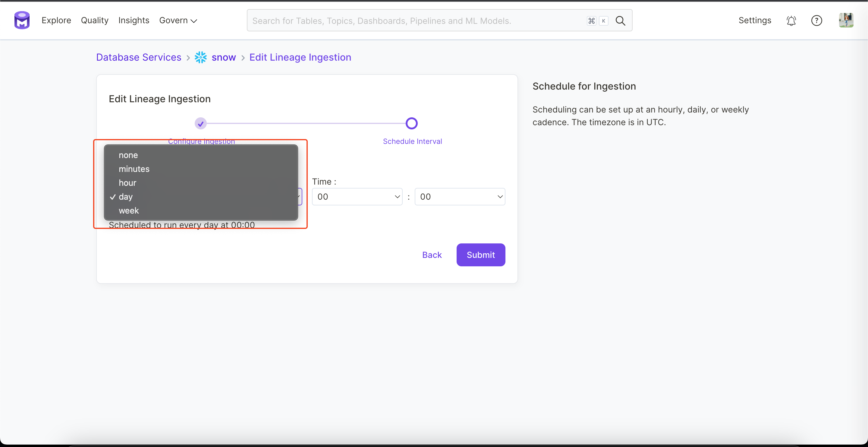
Task: Click the user profile avatar
Action: [846, 20]
